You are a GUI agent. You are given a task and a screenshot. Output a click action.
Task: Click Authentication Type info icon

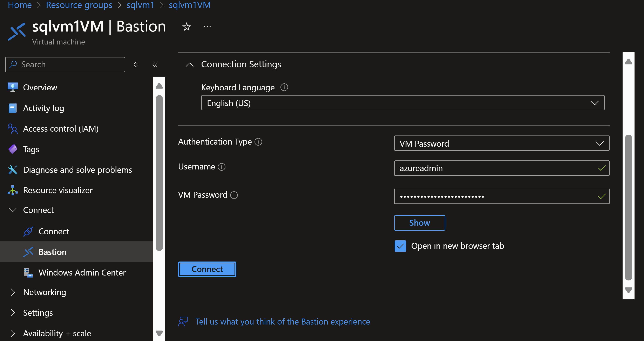[258, 142]
